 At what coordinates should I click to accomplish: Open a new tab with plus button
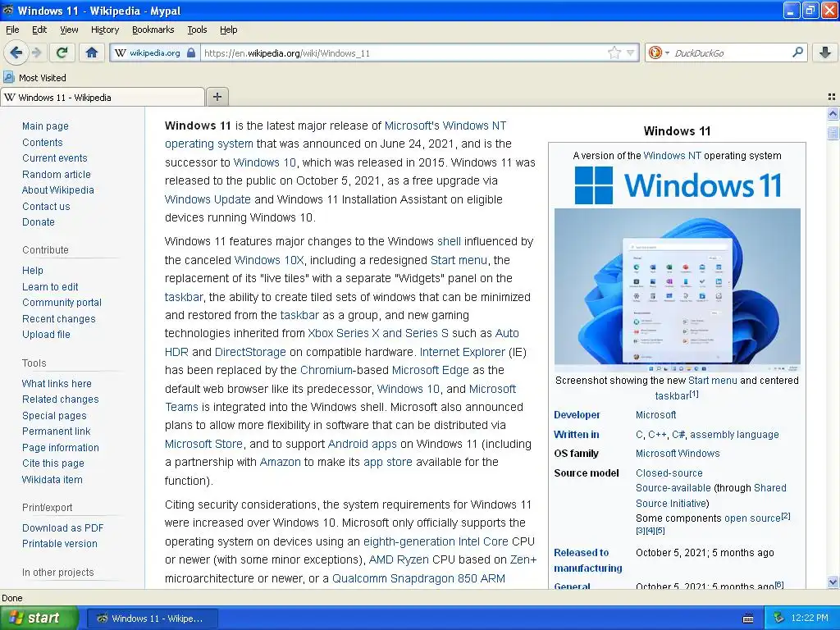217,97
